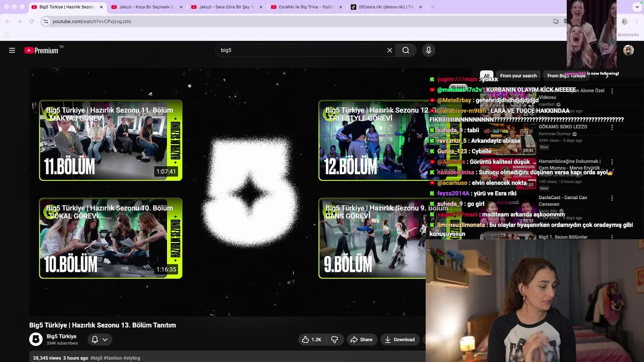Open the GÖKAMO SOKO LEZZO video title
The image size is (644, 362).
(563, 127)
